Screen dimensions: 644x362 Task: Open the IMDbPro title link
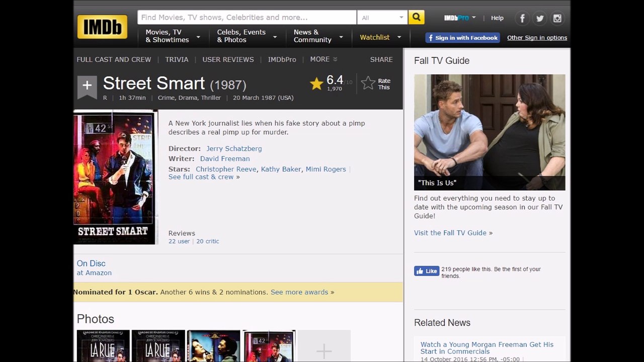pyautogui.click(x=282, y=59)
